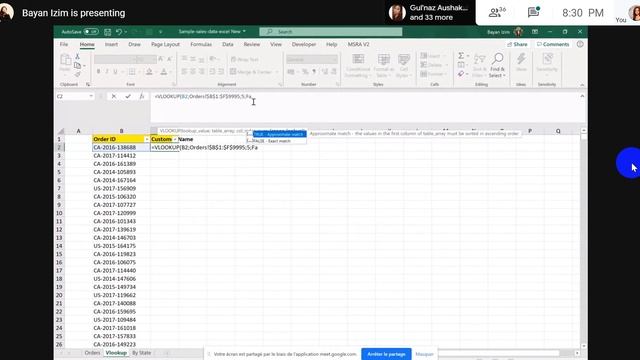Image resolution: width=640 pixels, height=360 pixels.
Task: Click the Cancel X icon in formula bar
Action: [114, 96]
